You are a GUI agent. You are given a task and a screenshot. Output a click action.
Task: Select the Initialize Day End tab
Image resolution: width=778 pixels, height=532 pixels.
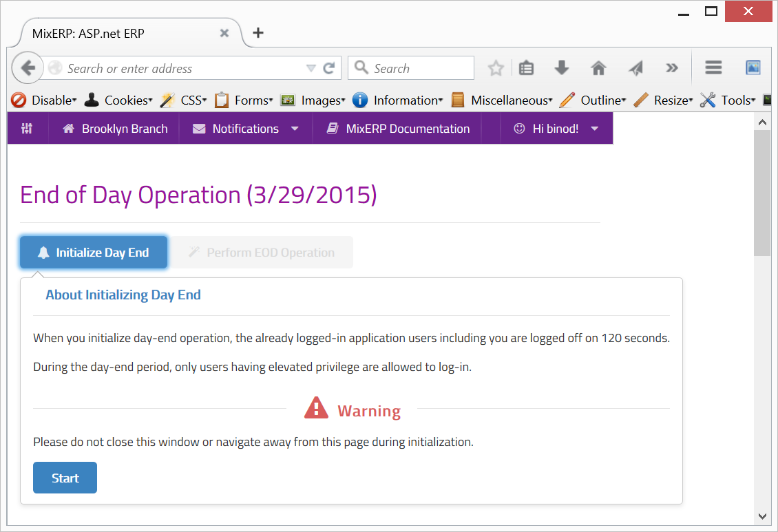(x=94, y=253)
